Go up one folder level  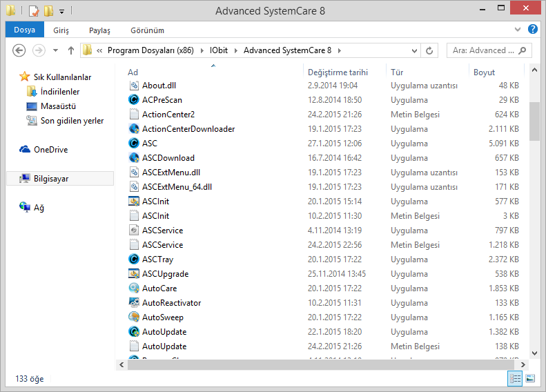(71, 50)
